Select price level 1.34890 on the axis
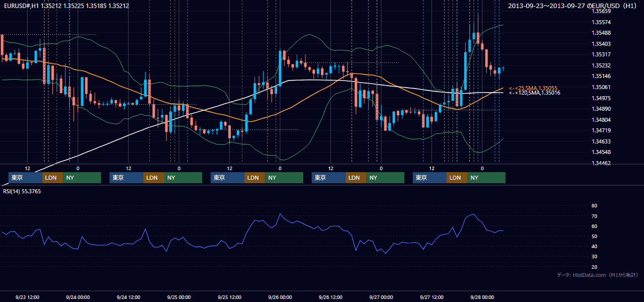644x302 pixels. pyautogui.click(x=601, y=109)
